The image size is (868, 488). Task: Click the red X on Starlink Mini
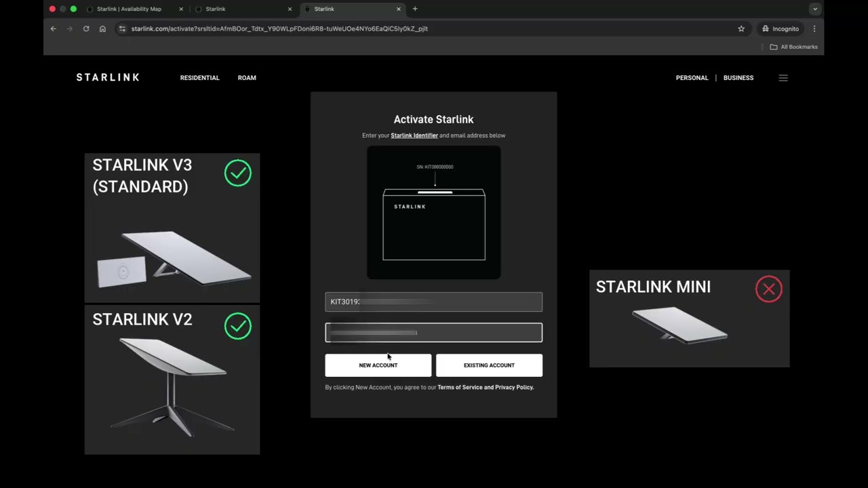pos(768,289)
